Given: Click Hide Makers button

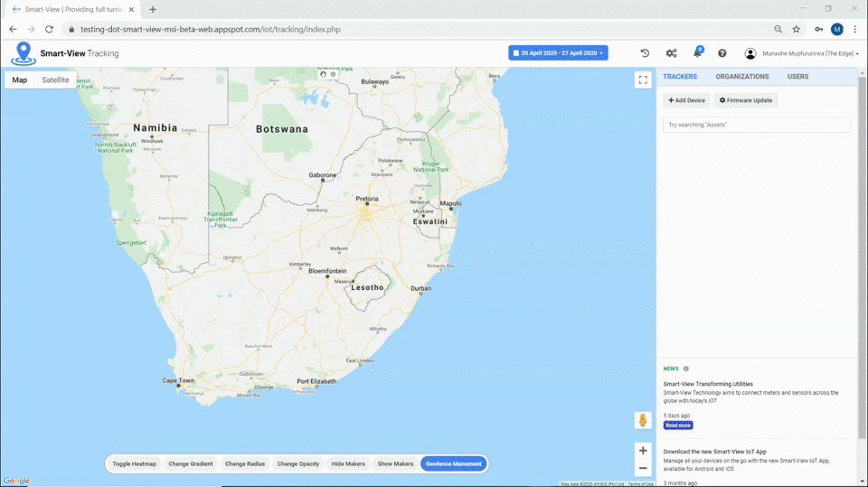Looking at the screenshot, I should tap(348, 464).
